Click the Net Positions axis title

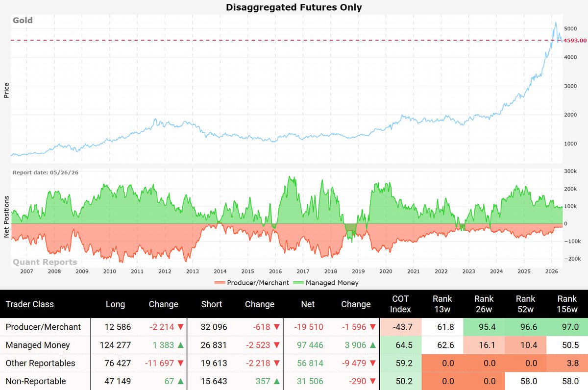point(6,217)
